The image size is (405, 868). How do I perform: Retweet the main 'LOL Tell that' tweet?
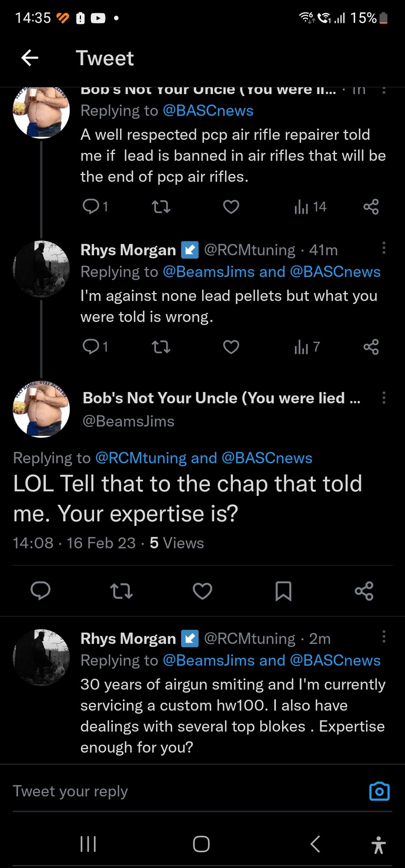pos(121,591)
